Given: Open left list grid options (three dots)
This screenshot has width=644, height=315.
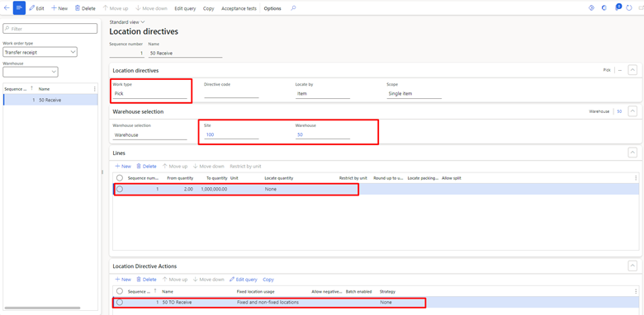Looking at the screenshot, I should [x=95, y=88].
